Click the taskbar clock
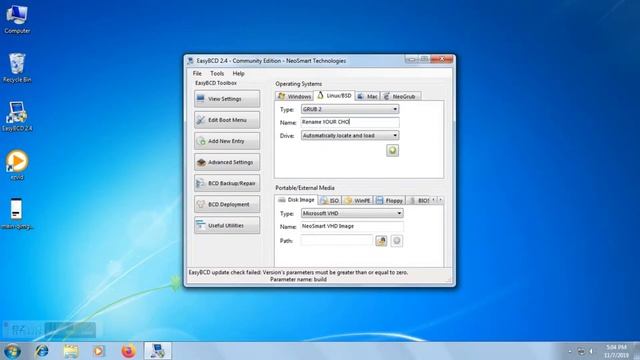The height and width of the screenshot is (360, 640). (x=616, y=351)
